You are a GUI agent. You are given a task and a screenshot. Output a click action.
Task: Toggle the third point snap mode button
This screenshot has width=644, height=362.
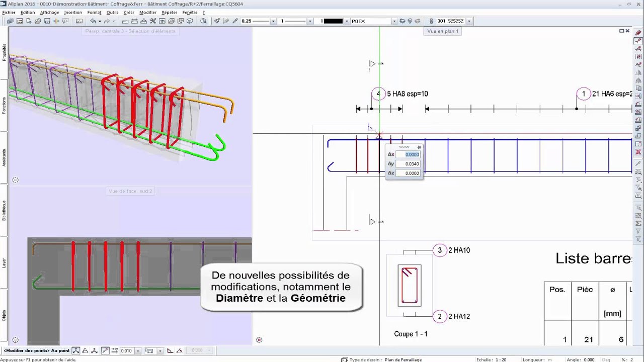click(x=95, y=350)
